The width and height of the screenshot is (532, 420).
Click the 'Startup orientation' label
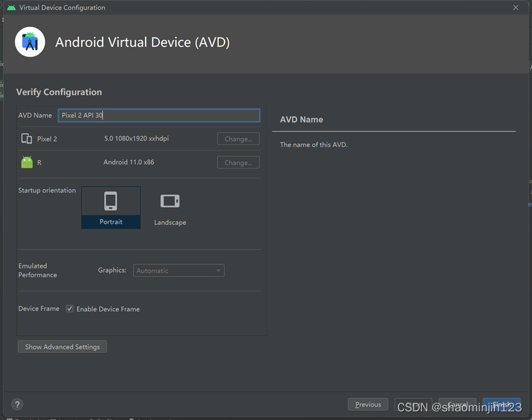click(47, 191)
